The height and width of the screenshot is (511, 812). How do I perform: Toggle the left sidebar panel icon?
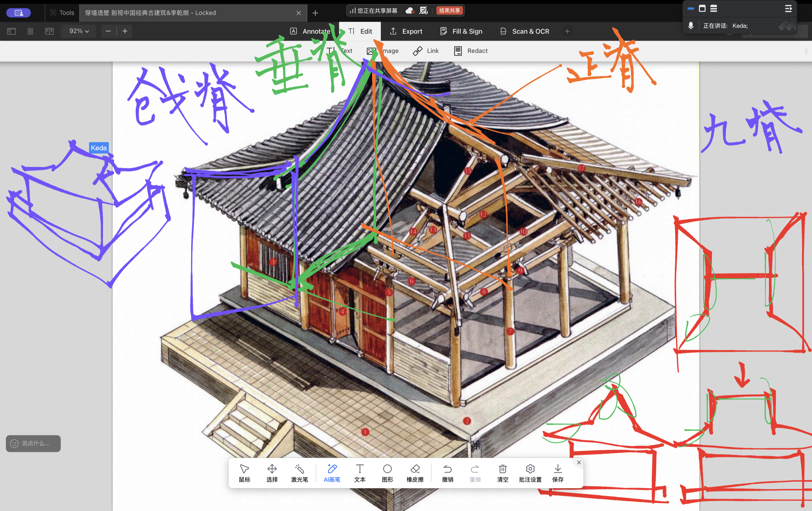click(x=12, y=31)
